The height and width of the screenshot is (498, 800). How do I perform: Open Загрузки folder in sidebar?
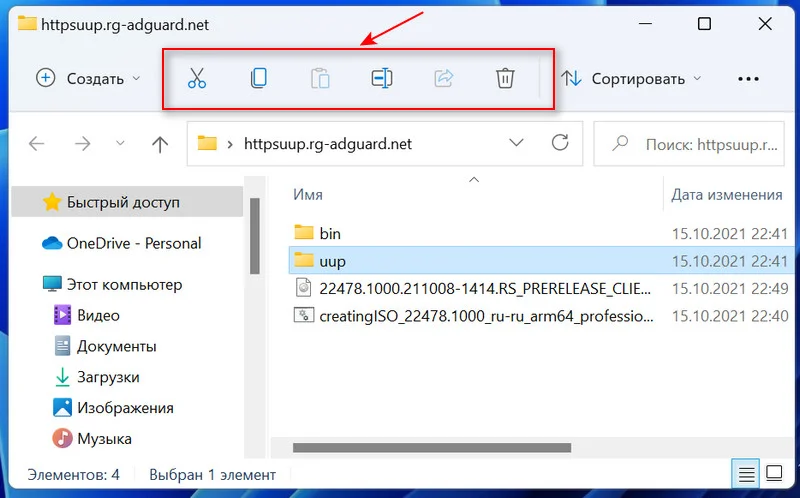pos(97,377)
